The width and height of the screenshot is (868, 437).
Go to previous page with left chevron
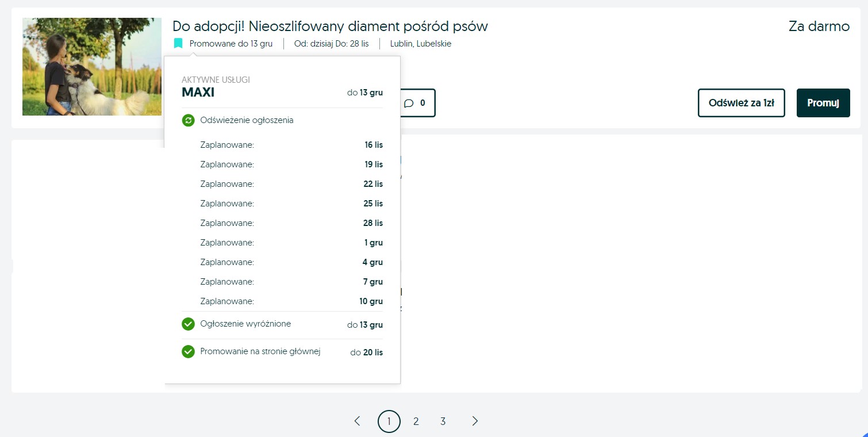tap(357, 421)
